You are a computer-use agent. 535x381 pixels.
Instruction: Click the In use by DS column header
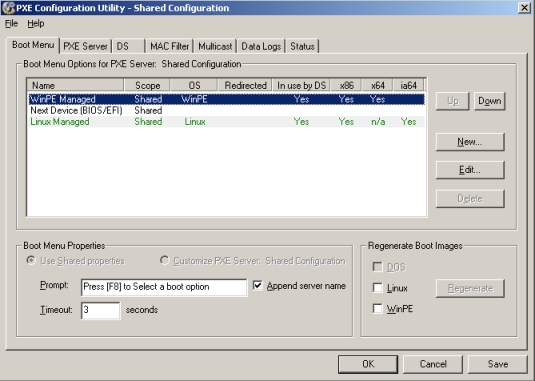(x=302, y=85)
